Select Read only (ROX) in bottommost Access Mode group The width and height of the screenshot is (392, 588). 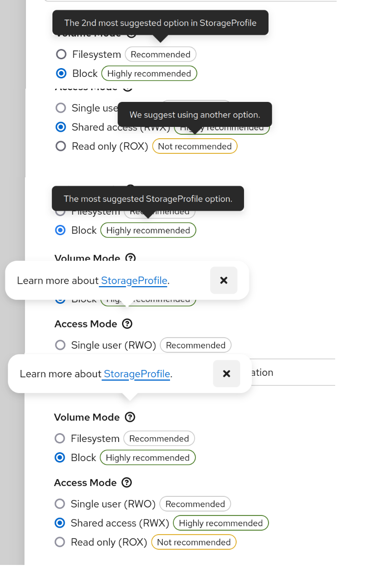60,542
